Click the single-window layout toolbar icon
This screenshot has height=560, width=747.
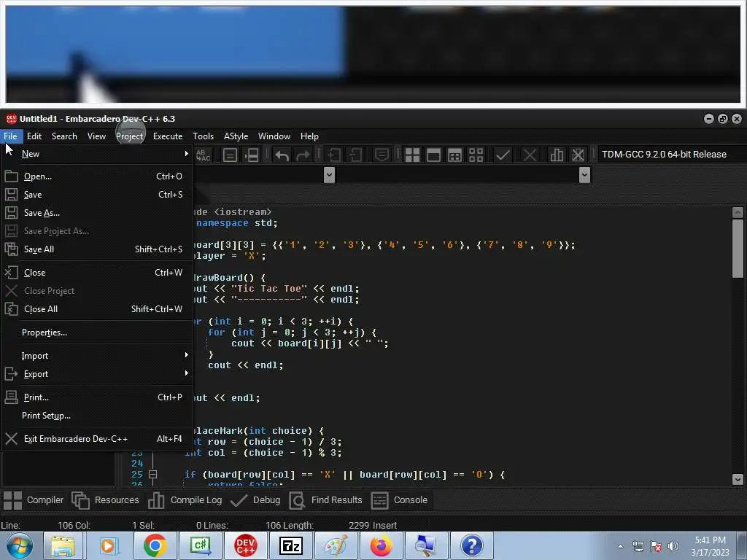(x=433, y=155)
